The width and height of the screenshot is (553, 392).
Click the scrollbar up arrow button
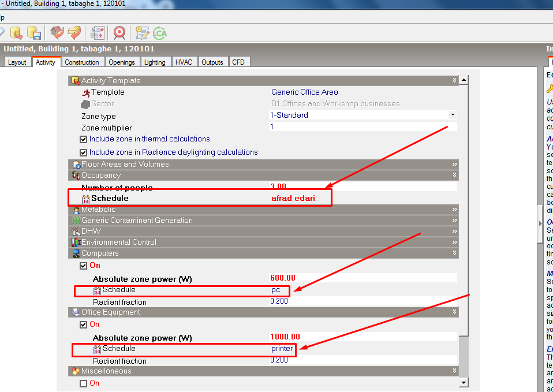point(464,80)
